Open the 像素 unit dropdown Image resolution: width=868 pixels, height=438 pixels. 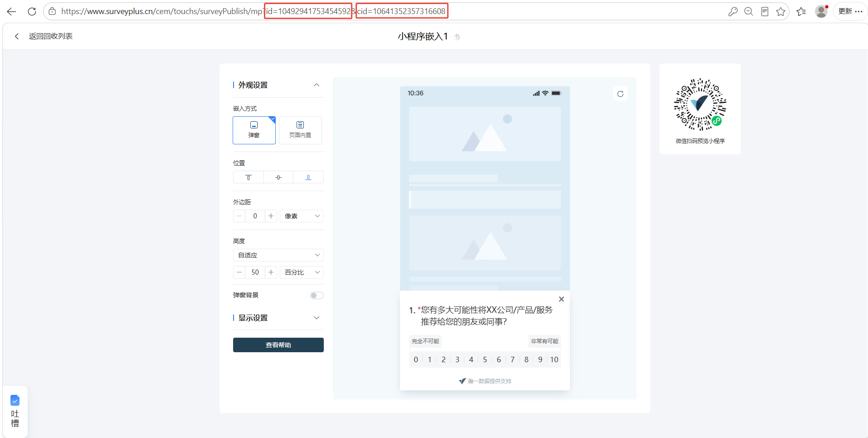(302, 216)
